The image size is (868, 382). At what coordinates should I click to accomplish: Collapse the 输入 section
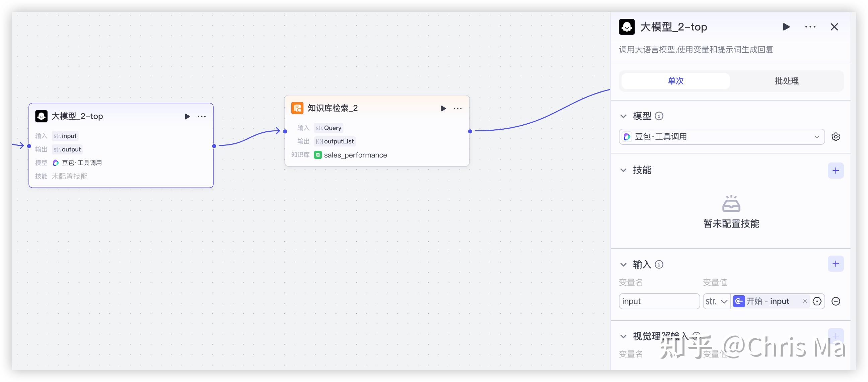[623, 265]
